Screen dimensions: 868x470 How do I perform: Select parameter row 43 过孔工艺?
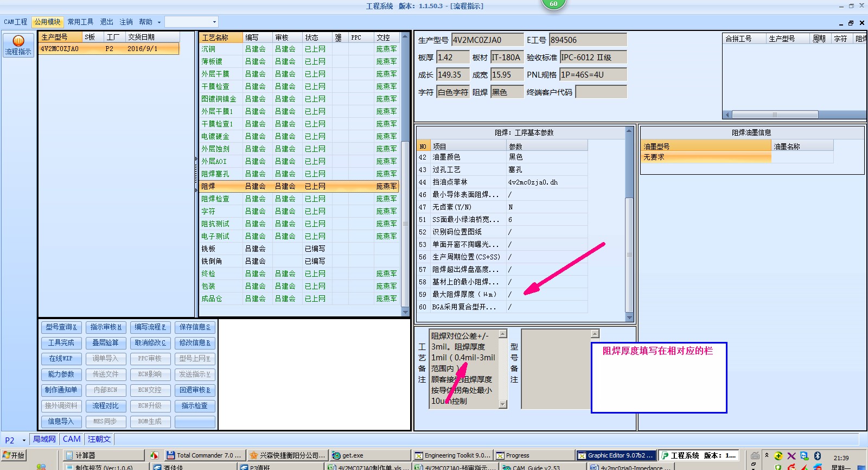502,169
